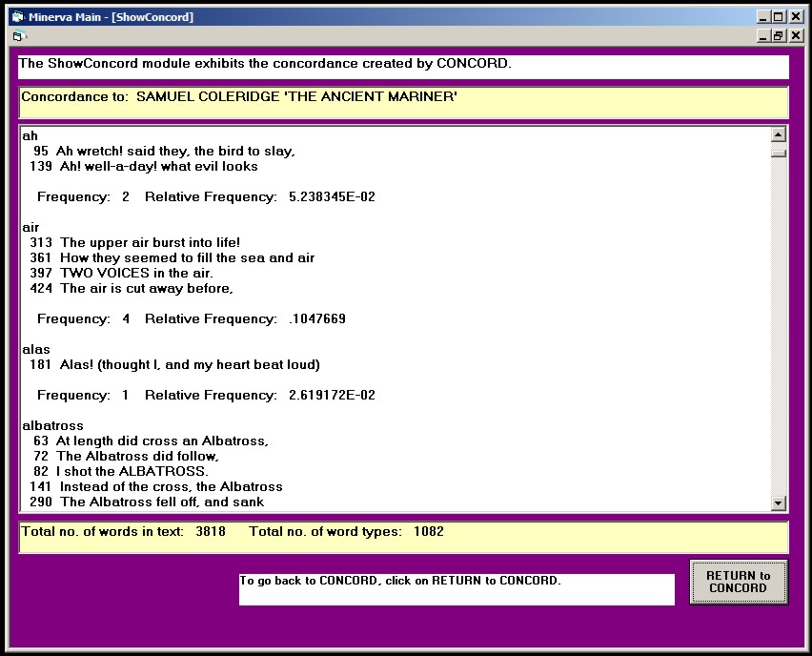Close the ShowConcord child window
The height and width of the screenshot is (656, 812).
click(795, 36)
